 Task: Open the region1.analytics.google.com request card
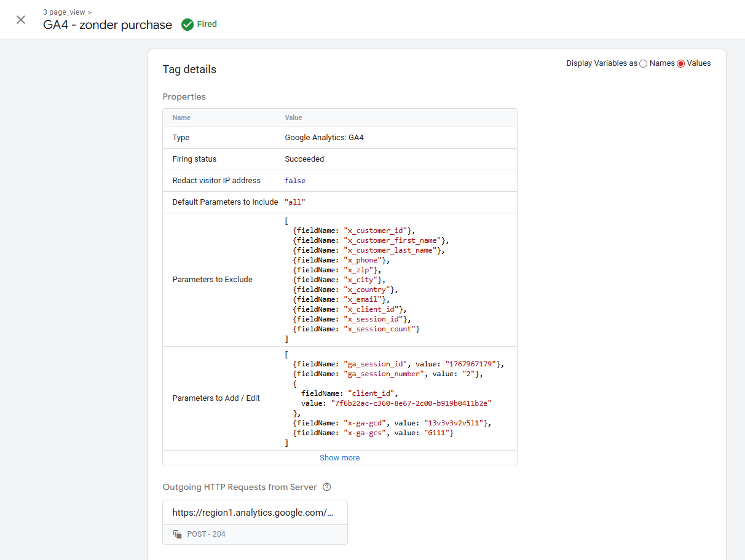pyautogui.click(x=254, y=513)
